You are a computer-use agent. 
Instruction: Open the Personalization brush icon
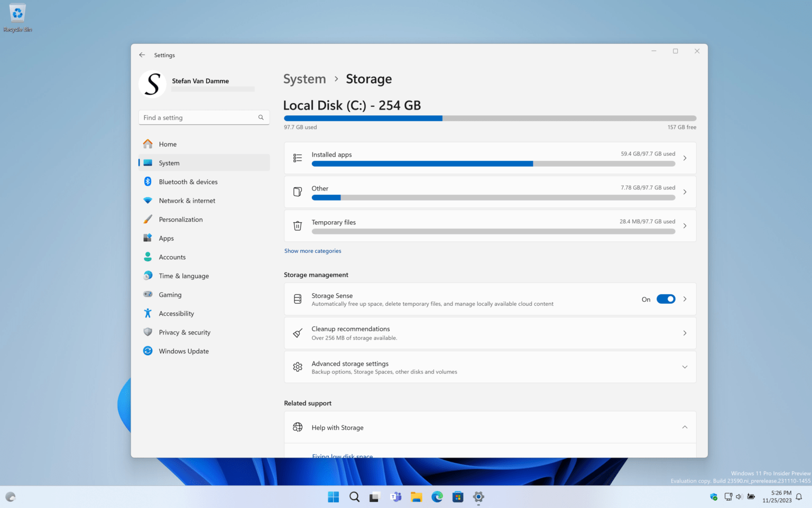click(147, 219)
